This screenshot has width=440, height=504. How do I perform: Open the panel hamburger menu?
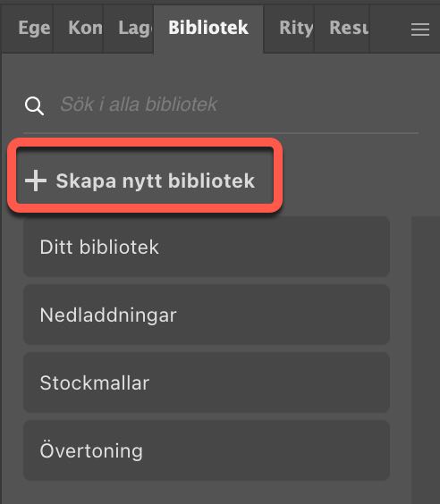(420, 29)
